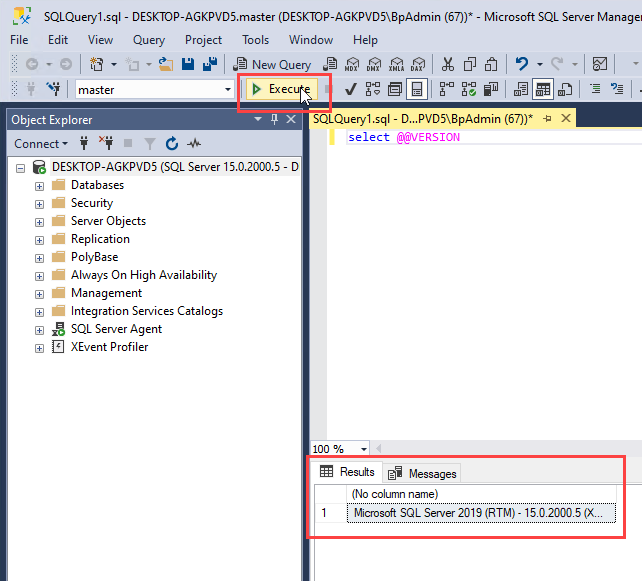Click the Open File folder icon
The height and width of the screenshot is (581, 642).
point(166,64)
